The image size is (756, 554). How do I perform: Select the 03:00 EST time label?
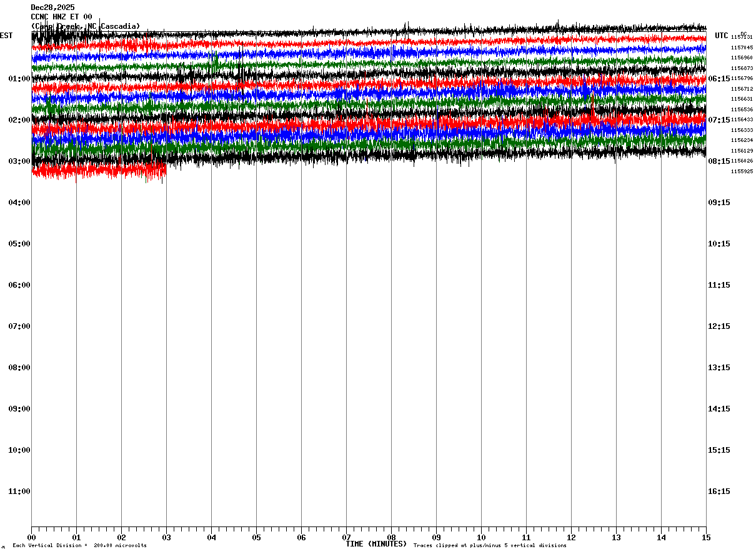tap(19, 161)
